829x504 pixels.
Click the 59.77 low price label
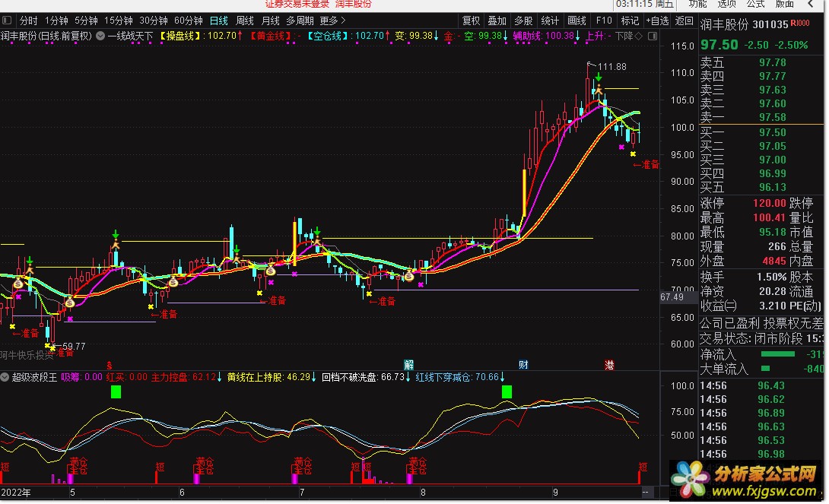74,347
